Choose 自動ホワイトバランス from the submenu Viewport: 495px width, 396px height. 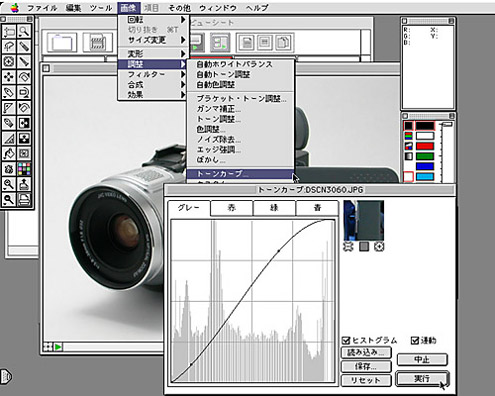tap(240, 64)
